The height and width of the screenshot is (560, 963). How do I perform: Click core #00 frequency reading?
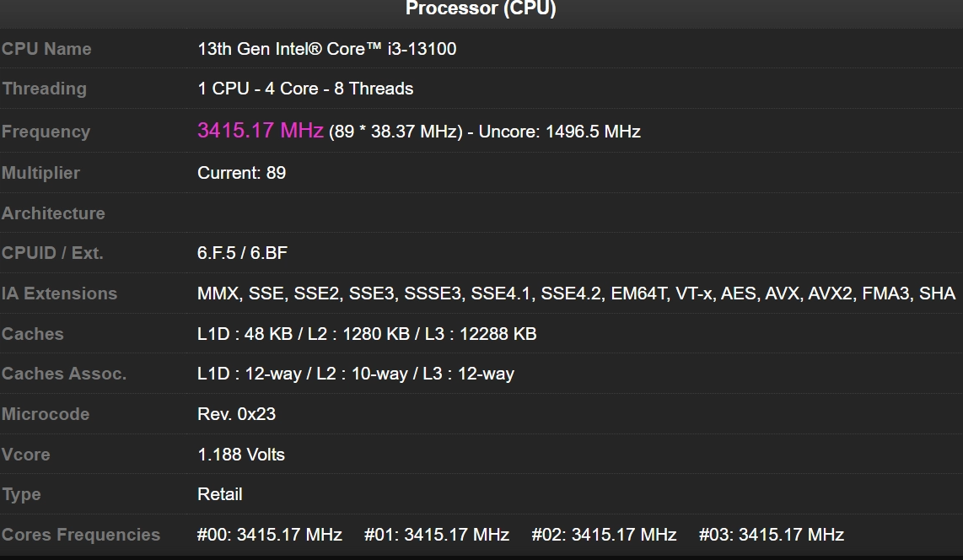[270, 535]
